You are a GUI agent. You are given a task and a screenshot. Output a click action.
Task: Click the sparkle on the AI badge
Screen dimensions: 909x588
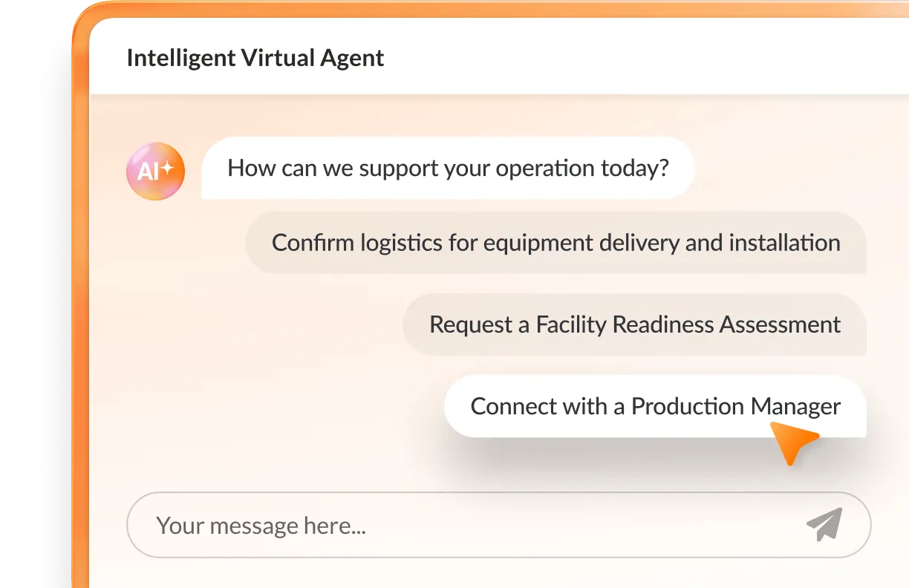169,169
